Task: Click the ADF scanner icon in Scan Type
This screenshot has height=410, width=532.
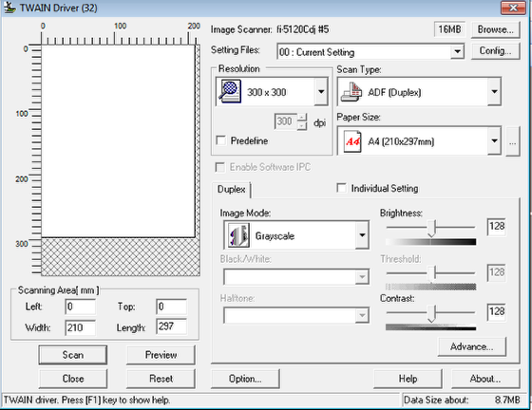Action: click(x=351, y=92)
